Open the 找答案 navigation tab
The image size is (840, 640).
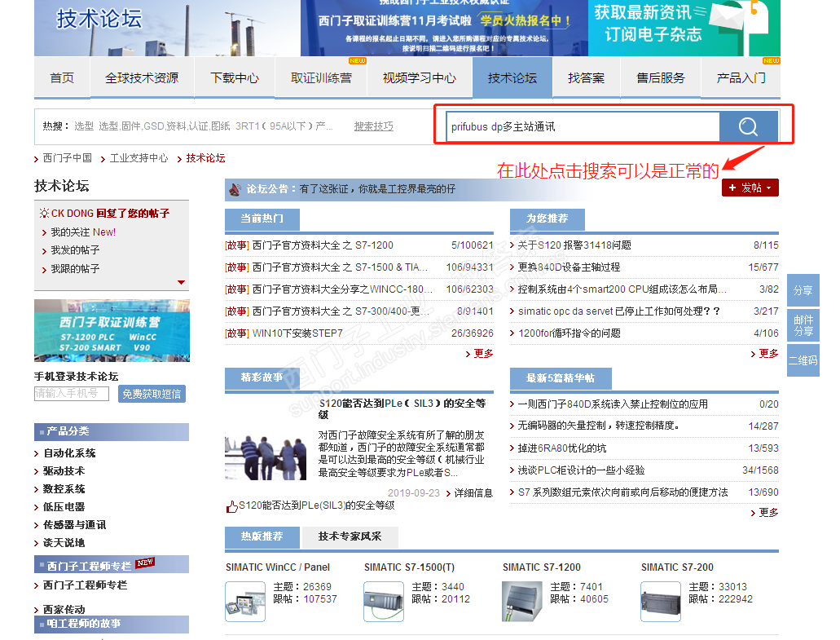click(x=586, y=77)
